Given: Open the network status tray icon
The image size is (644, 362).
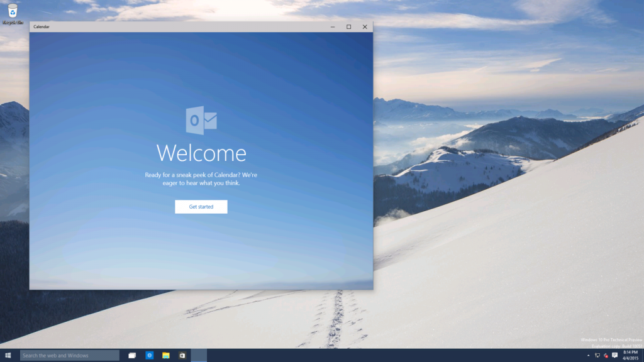Looking at the screenshot, I should coord(597,356).
